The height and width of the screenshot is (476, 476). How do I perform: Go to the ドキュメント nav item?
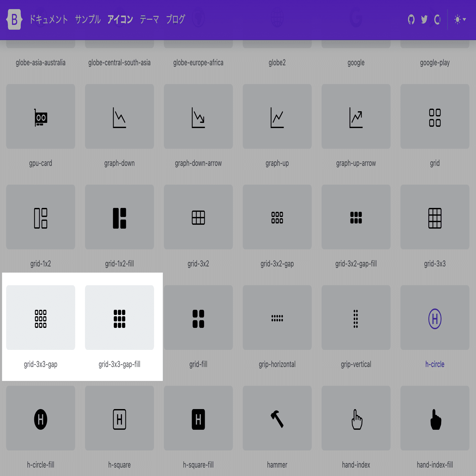pyautogui.click(x=49, y=19)
